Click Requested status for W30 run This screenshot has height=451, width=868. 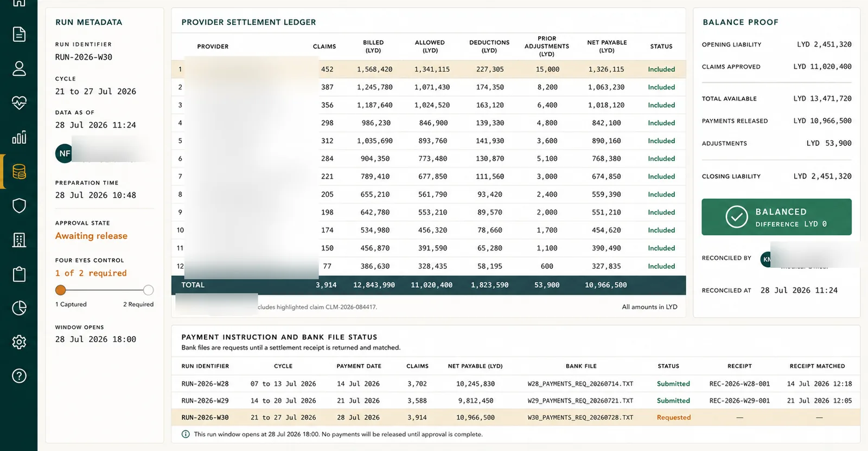[674, 417]
